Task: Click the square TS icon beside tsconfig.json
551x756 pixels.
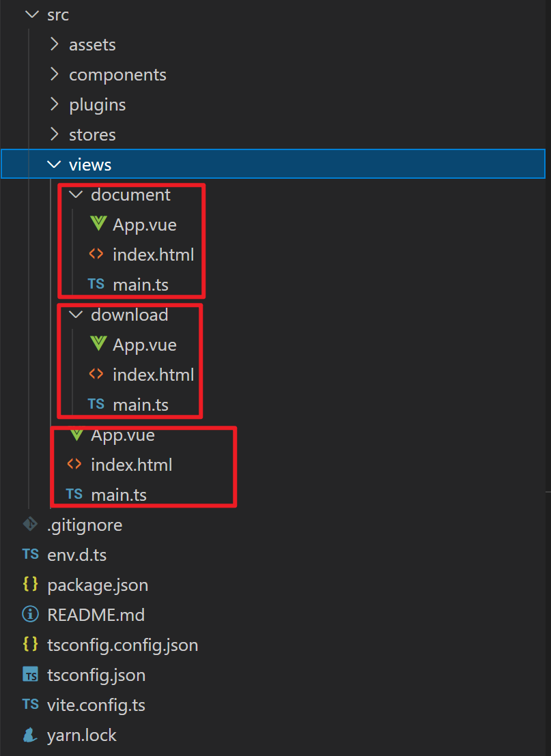Action: [30, 675]
